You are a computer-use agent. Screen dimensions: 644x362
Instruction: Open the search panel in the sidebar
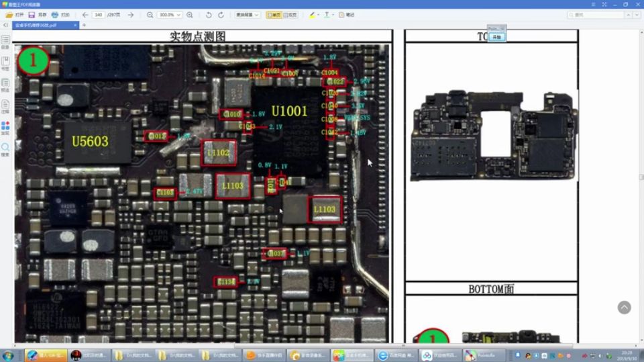click(5, 149)
